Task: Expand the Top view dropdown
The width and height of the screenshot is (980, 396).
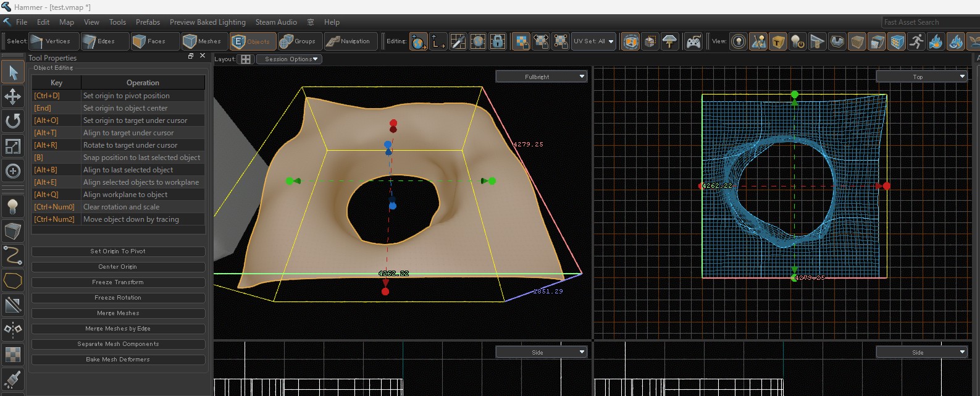Action: [921, 77]
